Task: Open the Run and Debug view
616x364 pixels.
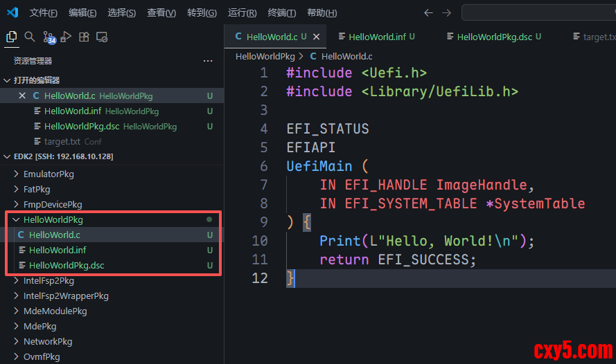Action: point(67,37)
